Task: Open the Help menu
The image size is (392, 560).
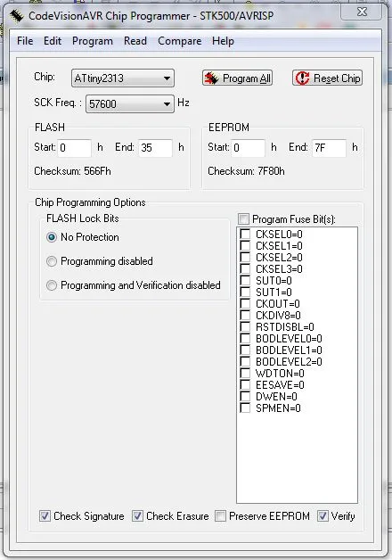Action: (223, 41)
